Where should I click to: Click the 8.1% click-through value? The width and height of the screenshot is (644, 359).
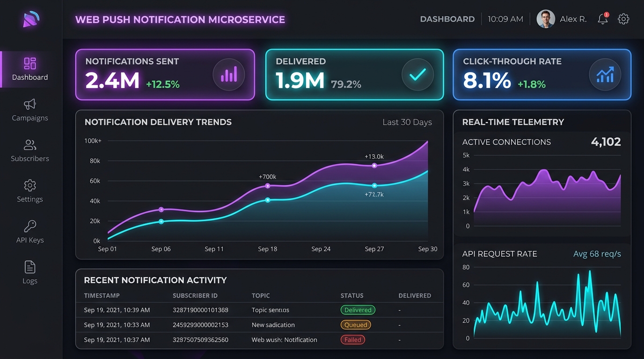487,80
